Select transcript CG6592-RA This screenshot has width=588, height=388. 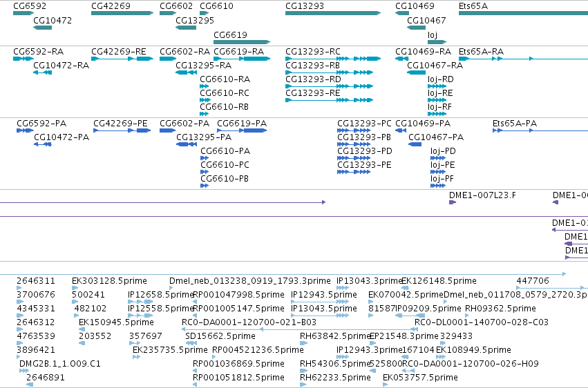tap(38, 51)
